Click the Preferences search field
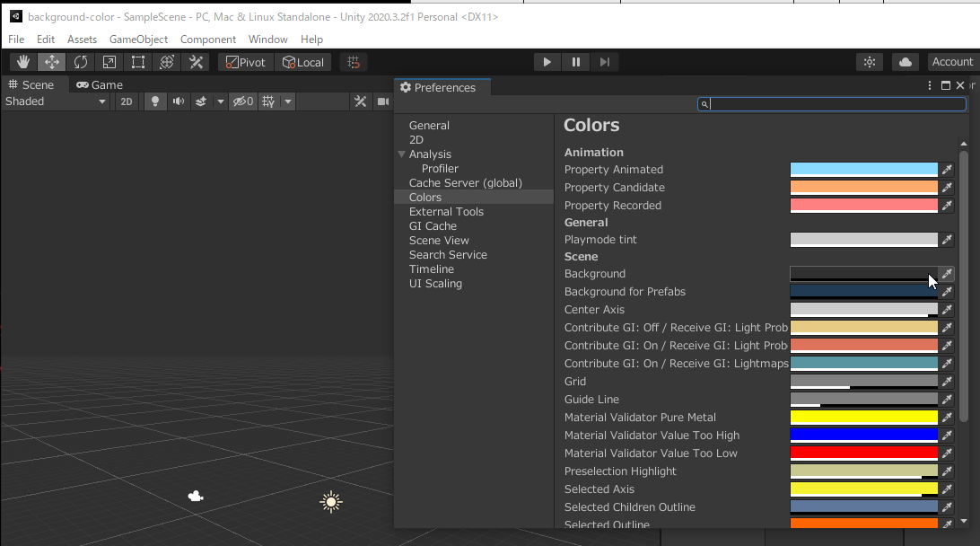This screenshot has width=980, height=546. [x=832, y=104]
